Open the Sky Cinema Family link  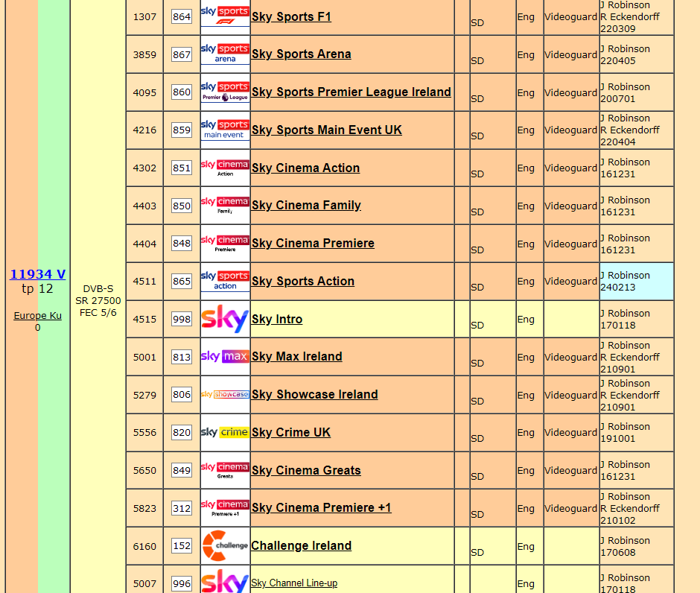tap(306, 206)
